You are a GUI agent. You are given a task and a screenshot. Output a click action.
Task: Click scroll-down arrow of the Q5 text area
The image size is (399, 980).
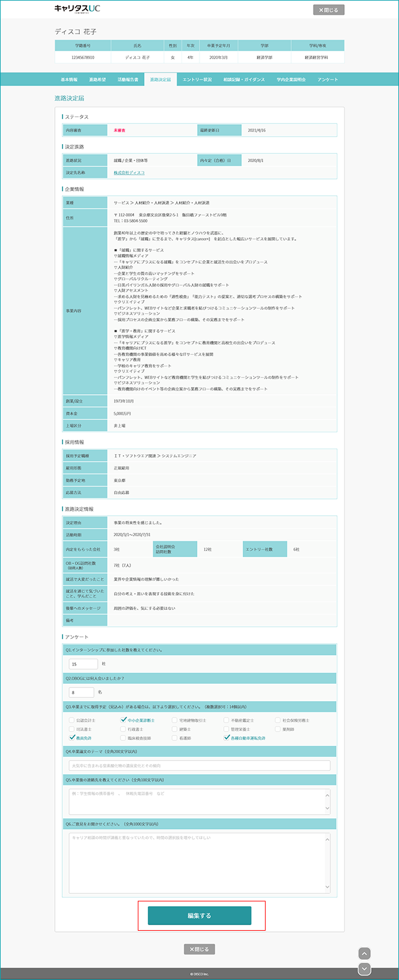[327, 809]
